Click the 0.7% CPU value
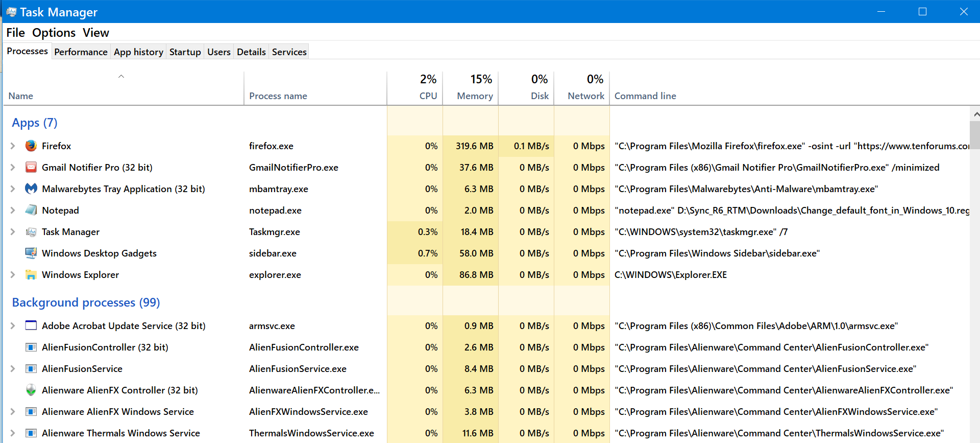This screenshot has width=980, height=443. click(x=428, y=253)
